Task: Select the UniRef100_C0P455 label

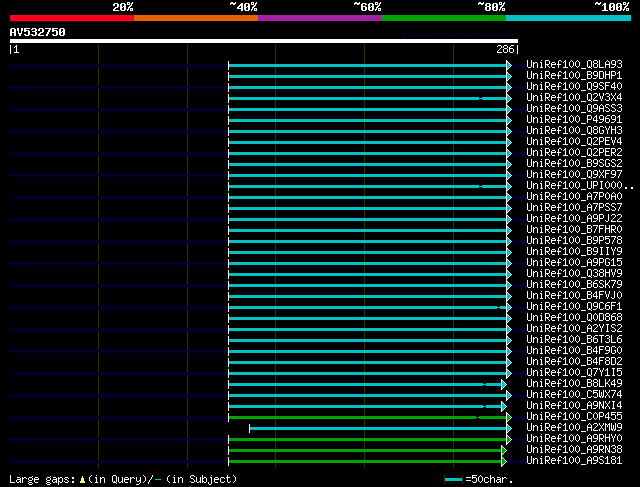Action: click(574, 417)
